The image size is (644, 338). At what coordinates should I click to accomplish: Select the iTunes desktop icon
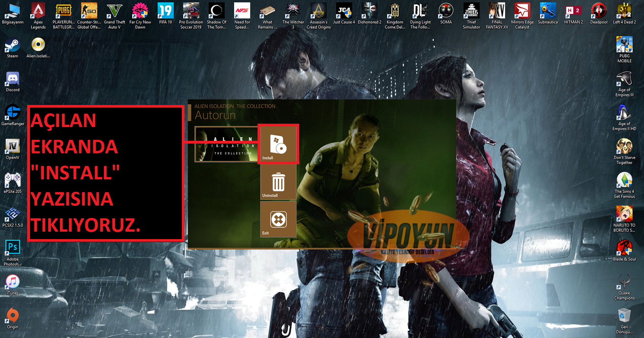tap(13, 285)
